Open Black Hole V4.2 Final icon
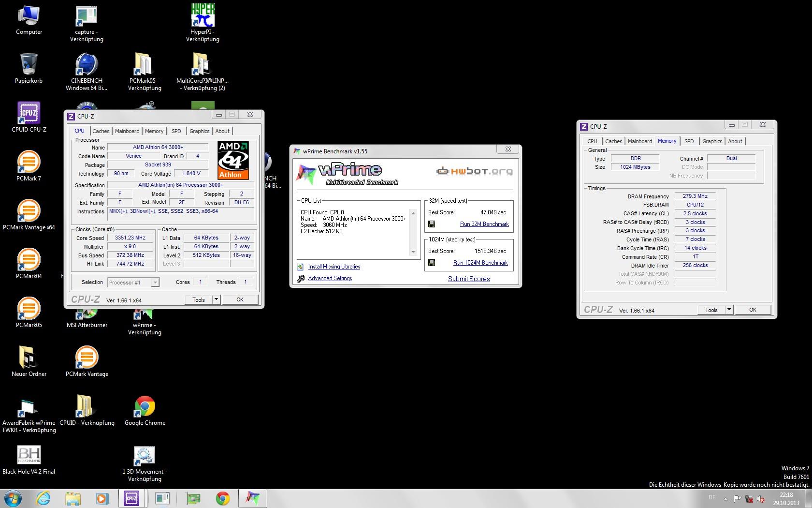Viewport: 812px width, 508px height. point(29,460)
